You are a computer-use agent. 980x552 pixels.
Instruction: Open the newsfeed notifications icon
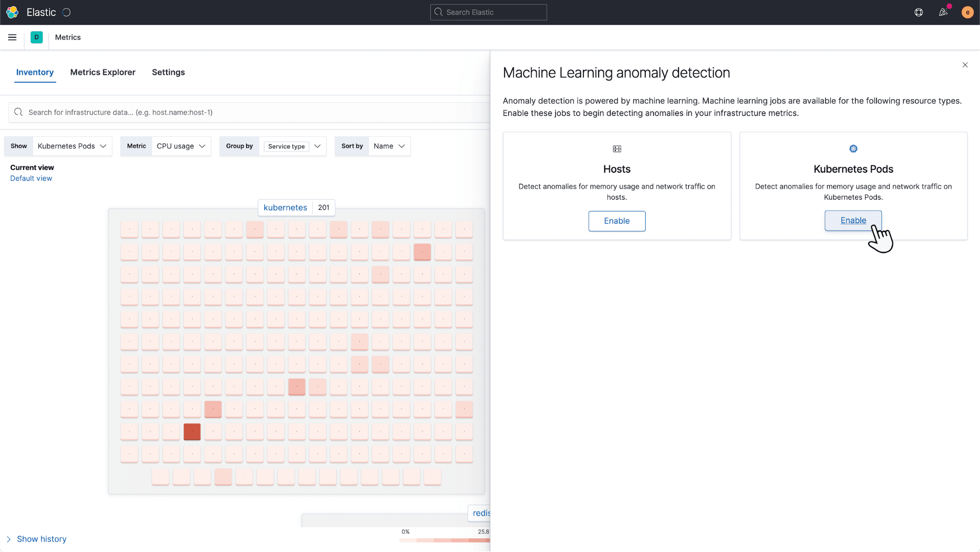point(943,12)
